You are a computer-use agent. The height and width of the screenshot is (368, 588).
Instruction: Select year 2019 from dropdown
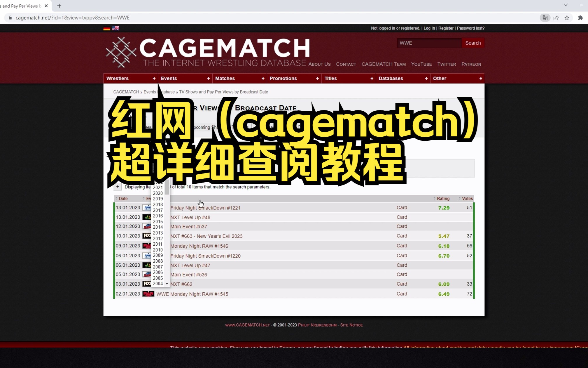157,198
